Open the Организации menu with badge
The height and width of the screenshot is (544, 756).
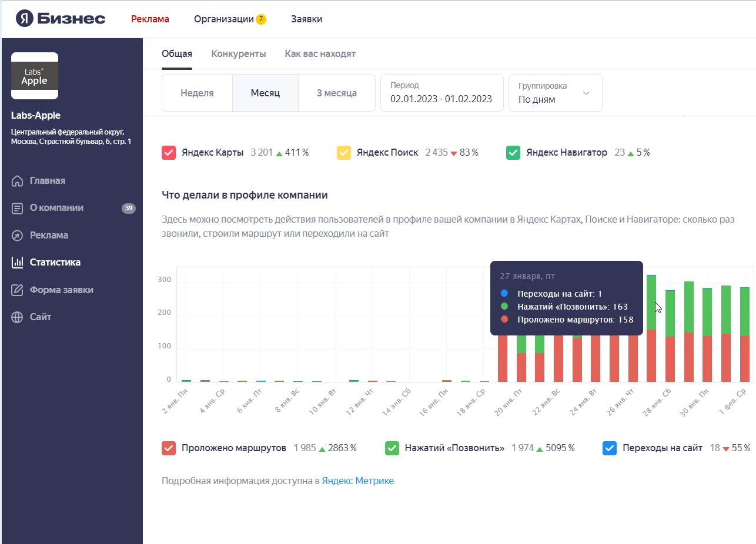coord(229,19)
